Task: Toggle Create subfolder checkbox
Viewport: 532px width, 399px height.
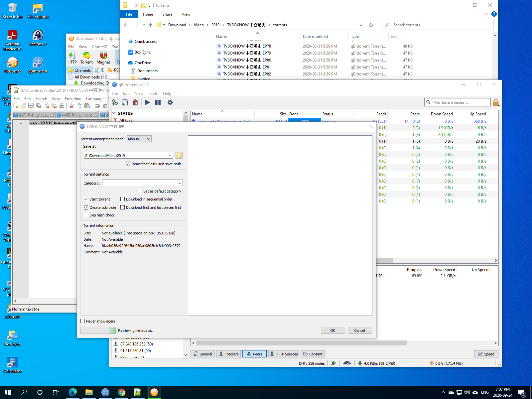Action: tap(100, 207)
